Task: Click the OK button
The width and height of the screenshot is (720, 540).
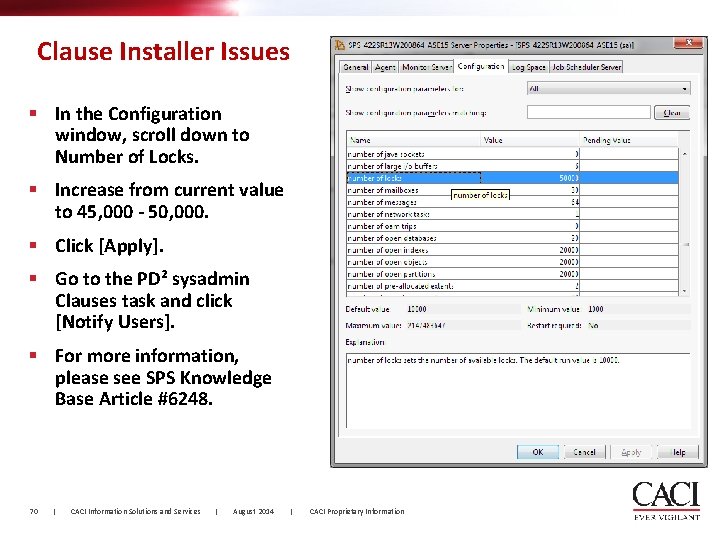Action: [x=538, y=452]
